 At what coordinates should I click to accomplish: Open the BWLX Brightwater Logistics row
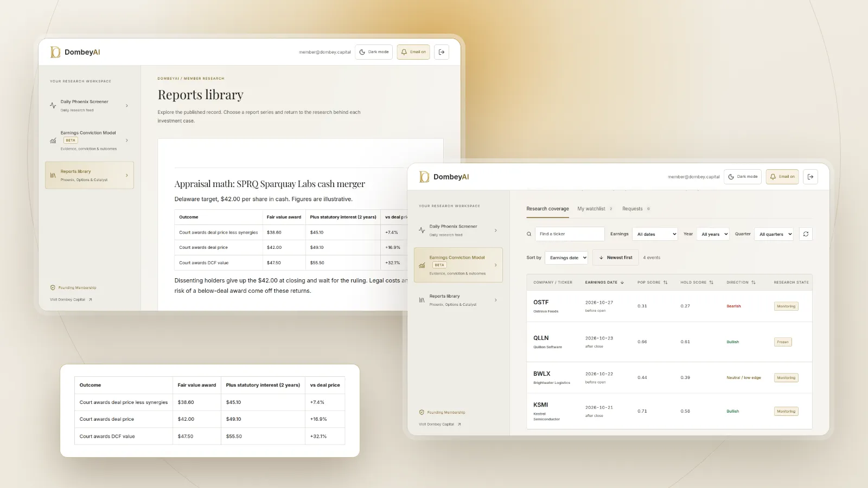pos(669,377)
